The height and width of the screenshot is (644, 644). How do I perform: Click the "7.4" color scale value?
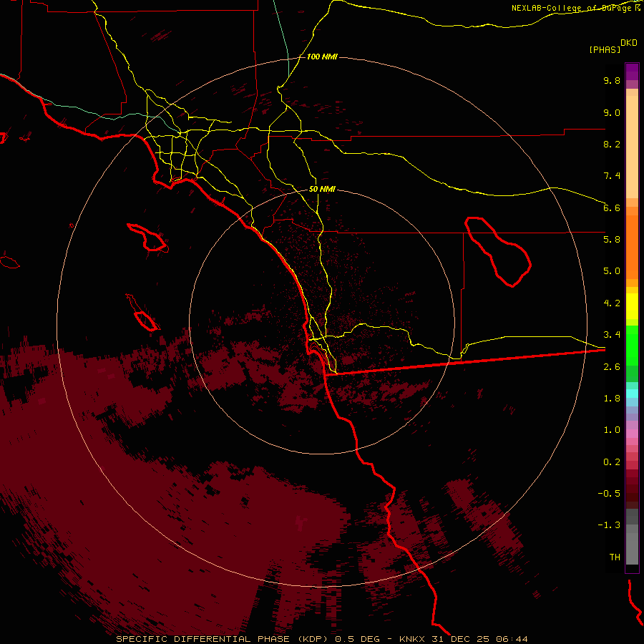pos(612,176)
